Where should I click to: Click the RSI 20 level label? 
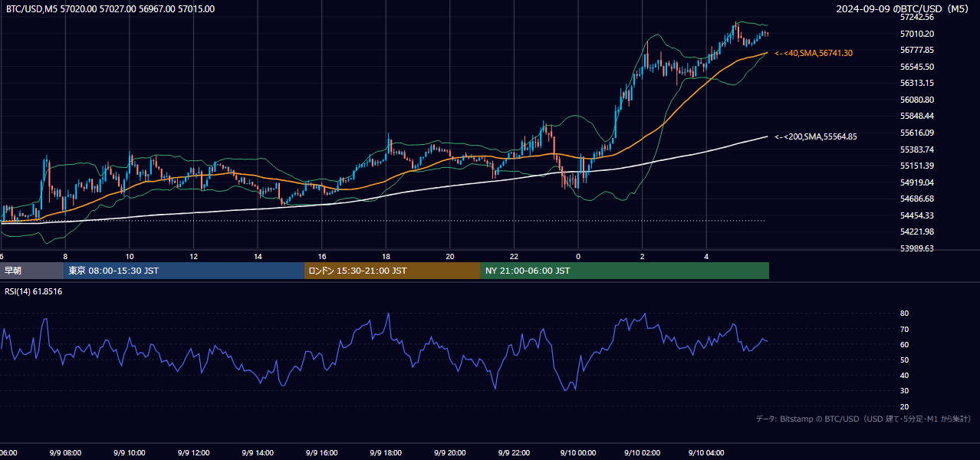coord(904,406)
